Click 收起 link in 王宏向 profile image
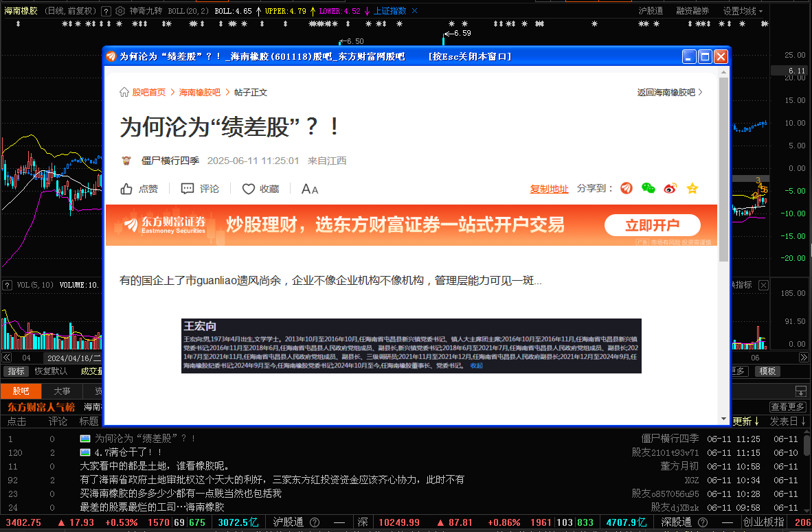Image resolution: width=812 pixels, height=532 pixels. (477, 365)
